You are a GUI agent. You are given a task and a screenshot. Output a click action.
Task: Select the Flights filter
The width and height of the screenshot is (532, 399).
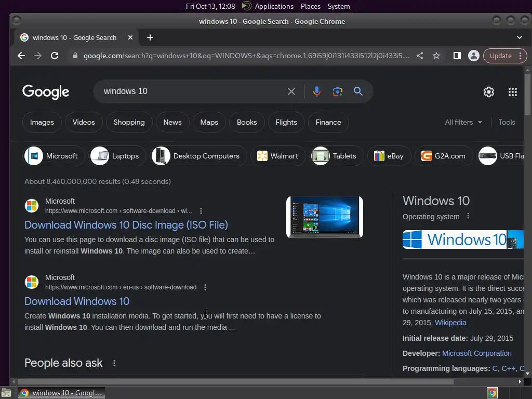[x=286, y=122]
